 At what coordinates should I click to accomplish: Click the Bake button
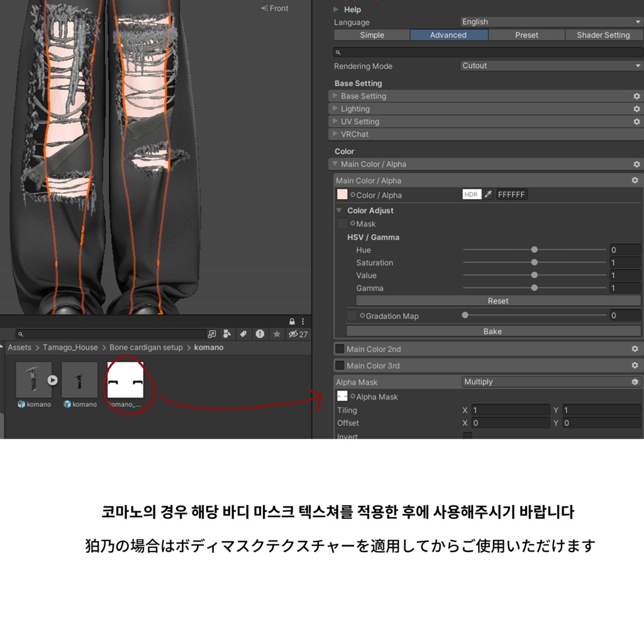click(x=493, y=331)
